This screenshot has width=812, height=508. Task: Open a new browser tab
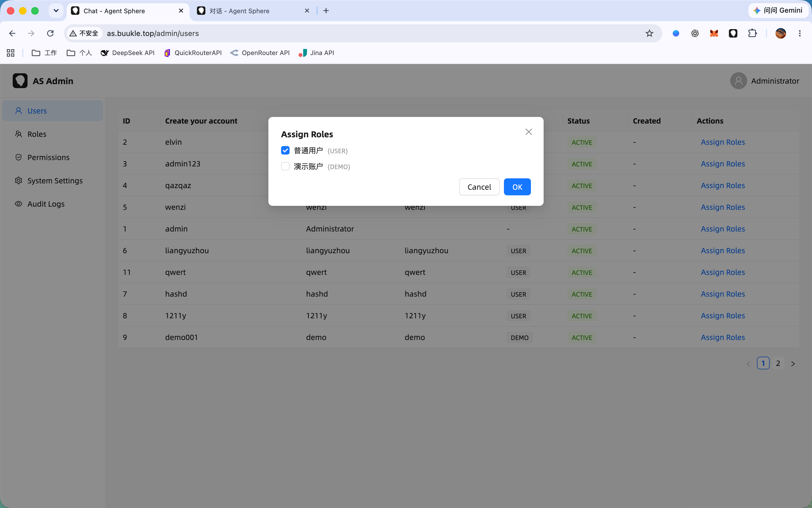[x=326, y=11]
